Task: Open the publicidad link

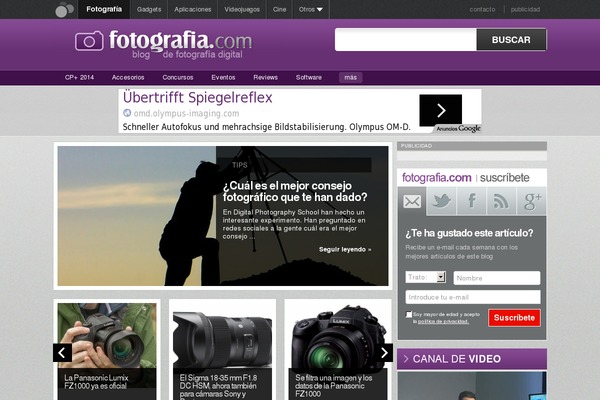Action: [x=525, y=9]
